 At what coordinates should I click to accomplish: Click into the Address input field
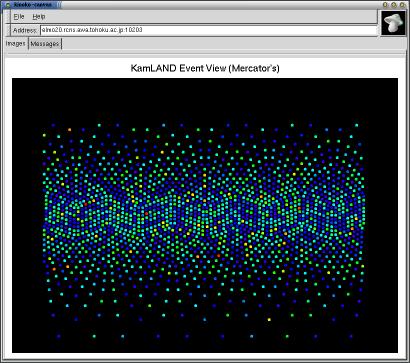pos(208,30)
